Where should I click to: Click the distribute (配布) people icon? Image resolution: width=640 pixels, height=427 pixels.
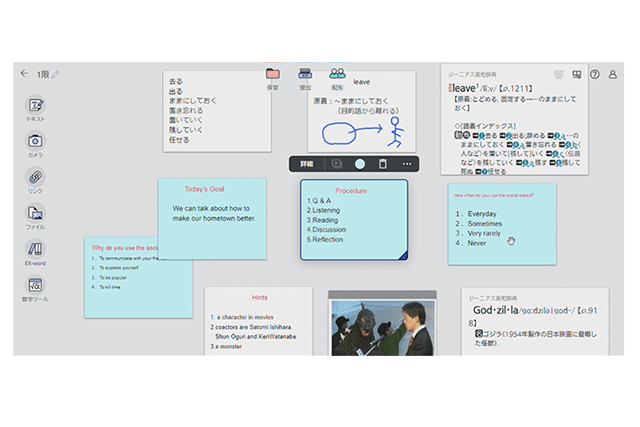[337, 74]
